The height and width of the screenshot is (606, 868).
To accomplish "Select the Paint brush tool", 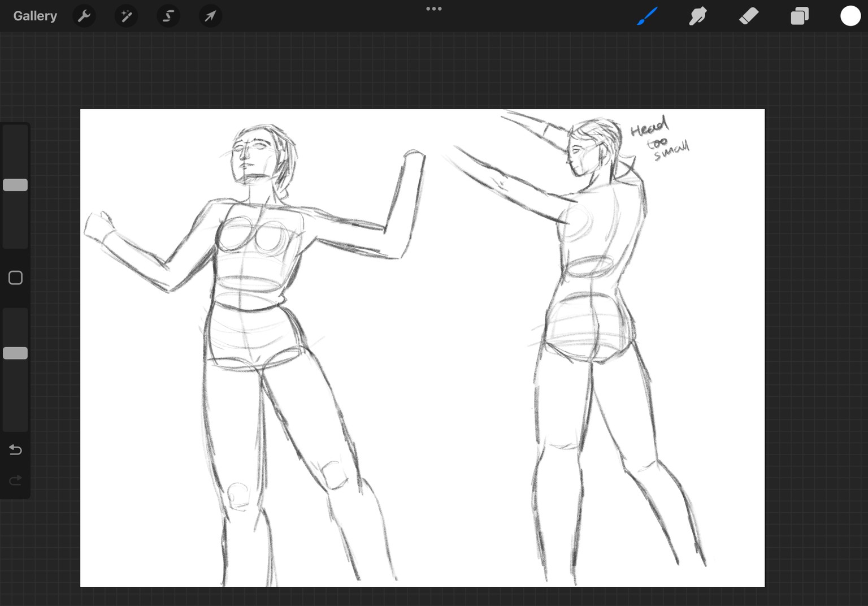I will (x=647, y=16).
